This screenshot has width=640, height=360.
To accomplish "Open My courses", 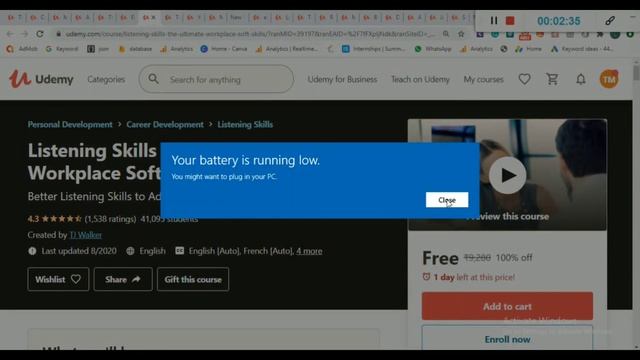I will tap(483, 80).
